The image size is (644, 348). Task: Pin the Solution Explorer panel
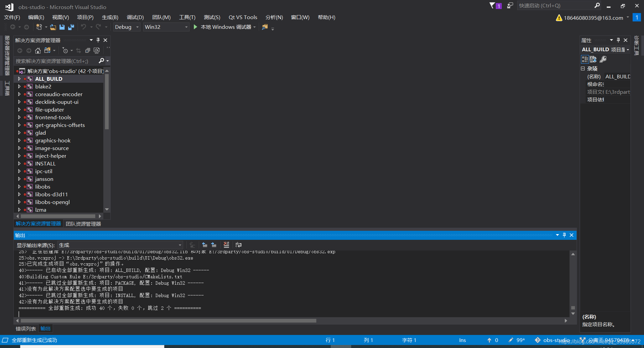(98, 40)
